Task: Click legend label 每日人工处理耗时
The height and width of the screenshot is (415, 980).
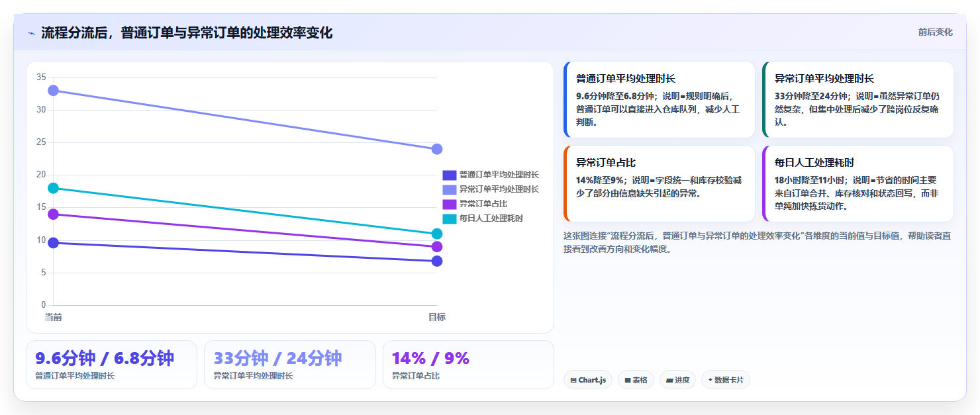Action: [x=491, y=218]
